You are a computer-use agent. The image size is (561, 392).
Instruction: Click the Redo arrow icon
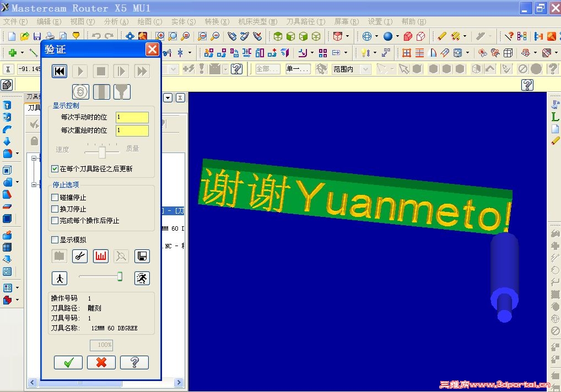coord(109,36)
